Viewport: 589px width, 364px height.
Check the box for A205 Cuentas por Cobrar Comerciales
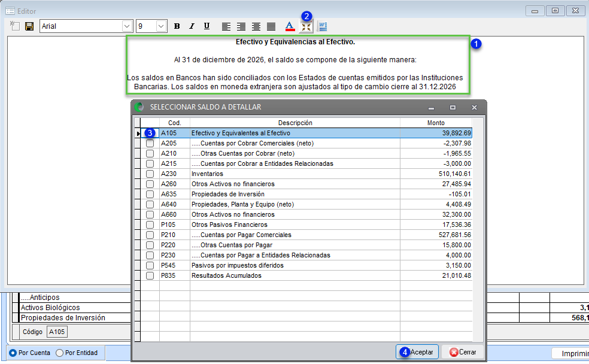pyautogui.click(x=150, y=143)
